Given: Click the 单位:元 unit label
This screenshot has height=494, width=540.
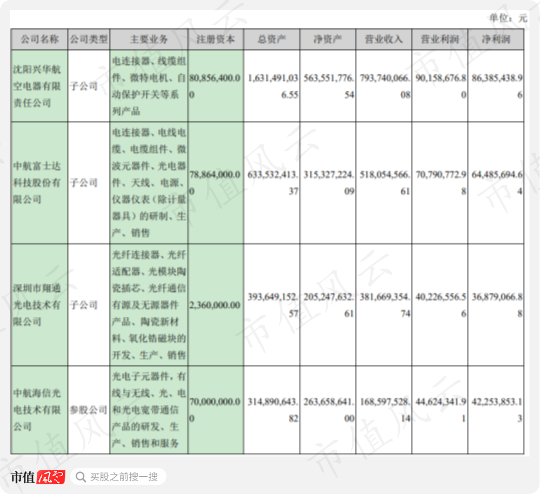Looking at the screenshot, I should point(508,18).
